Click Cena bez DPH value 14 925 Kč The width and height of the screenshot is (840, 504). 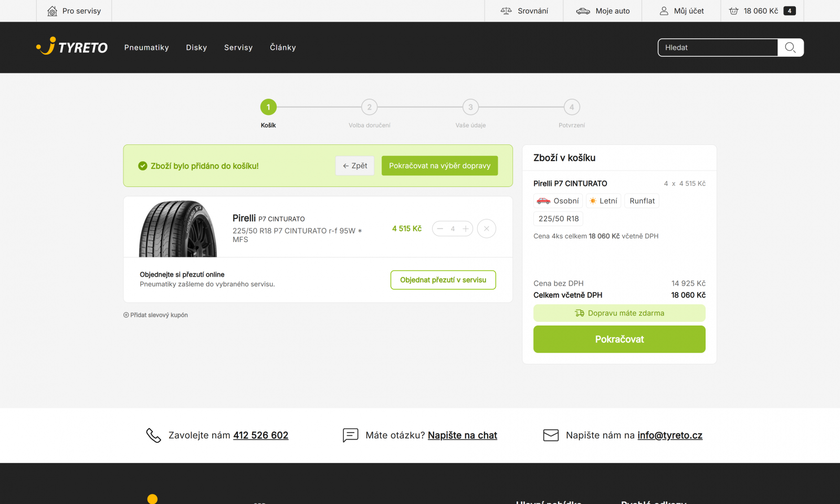pyautogui.click(x=688, y=283)
